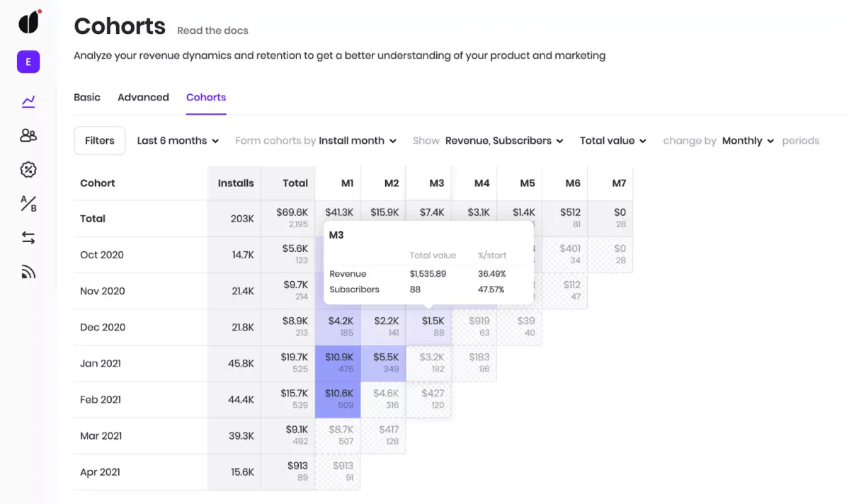Viewport: 849px width, 504px height.
Task: Open the Read the docs link
Action: pyautogui.click(x=213, y=31)
